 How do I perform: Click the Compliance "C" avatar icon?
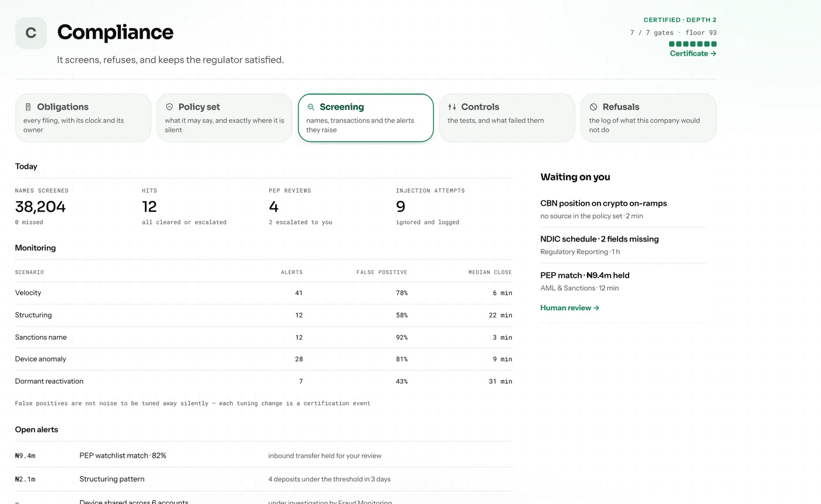point(31,33)
